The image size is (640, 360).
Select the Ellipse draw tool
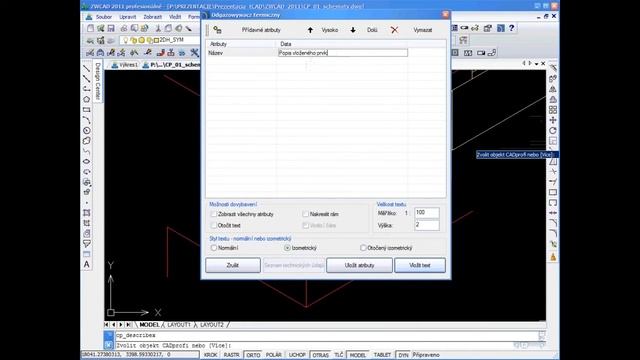click(x=87, y=162)
